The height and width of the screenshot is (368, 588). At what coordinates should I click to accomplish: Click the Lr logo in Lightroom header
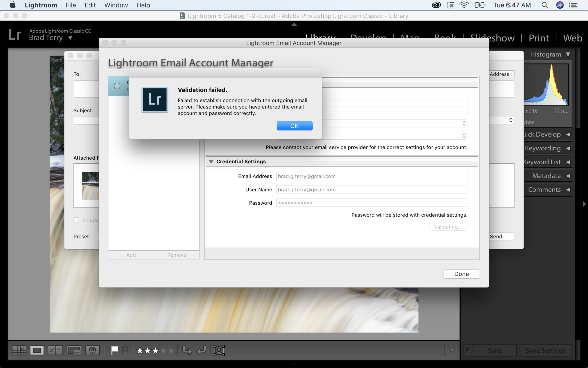pos(15,35)
